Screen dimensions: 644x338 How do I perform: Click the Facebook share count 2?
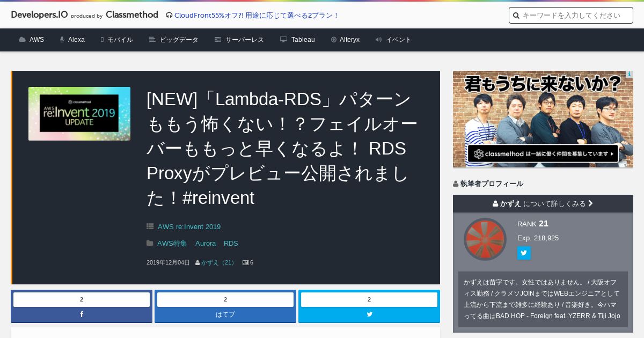pyautogui.click(x=82, y=299)
